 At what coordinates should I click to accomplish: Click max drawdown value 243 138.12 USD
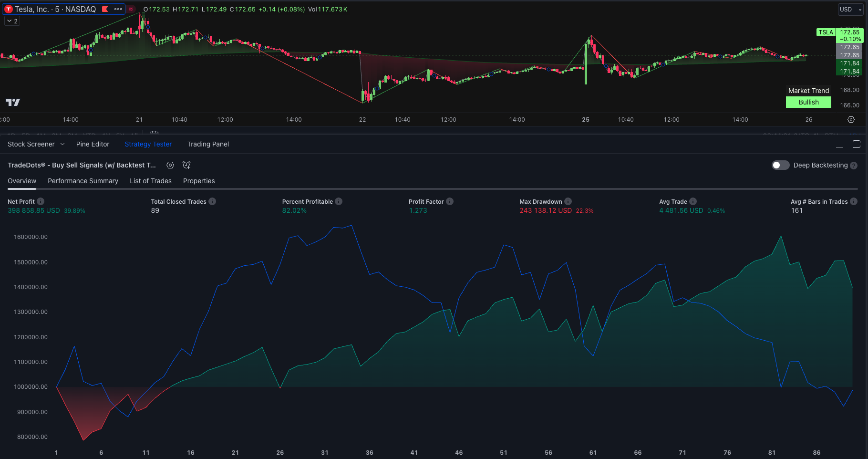point(546,210)
